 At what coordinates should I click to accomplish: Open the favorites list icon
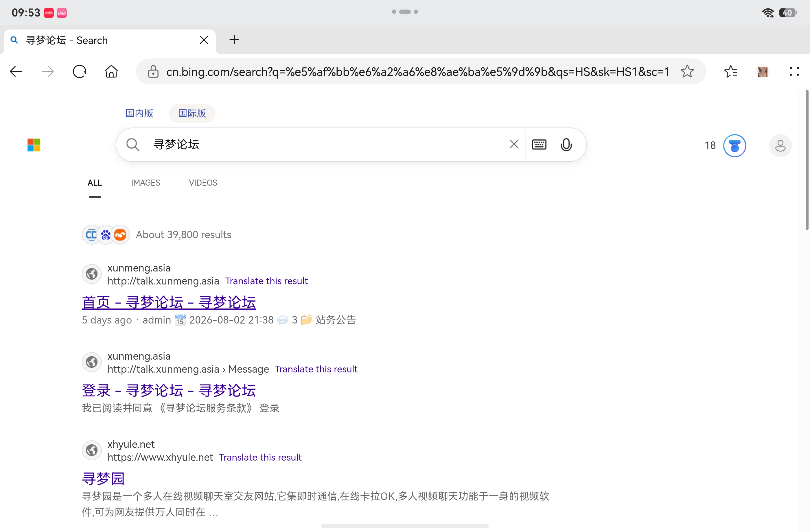pos(731,71)
